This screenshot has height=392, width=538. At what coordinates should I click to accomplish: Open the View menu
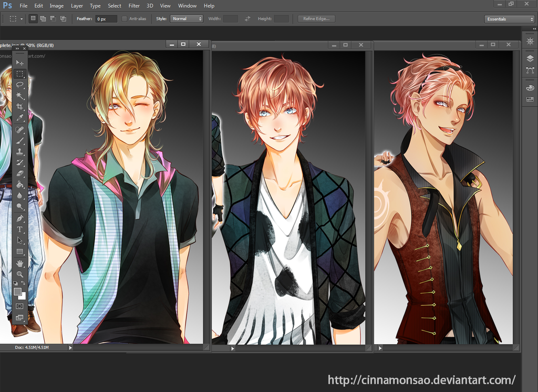[x=165, y=6]
